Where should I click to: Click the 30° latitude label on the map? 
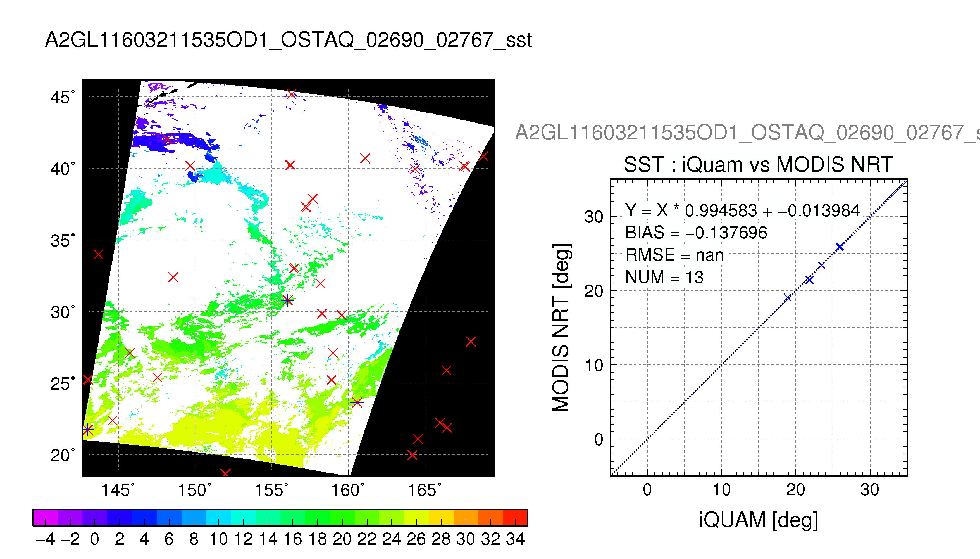click(x=63, y=312)
